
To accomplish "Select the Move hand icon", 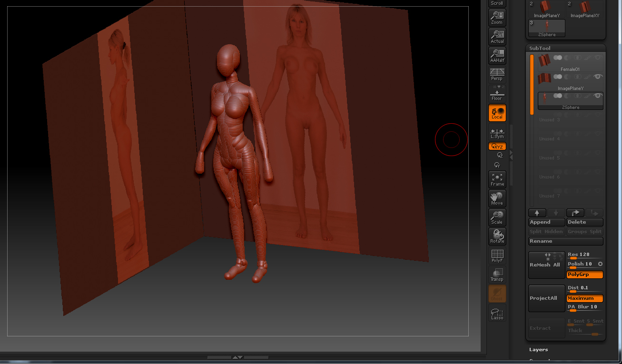I will [x=497, y=198].
